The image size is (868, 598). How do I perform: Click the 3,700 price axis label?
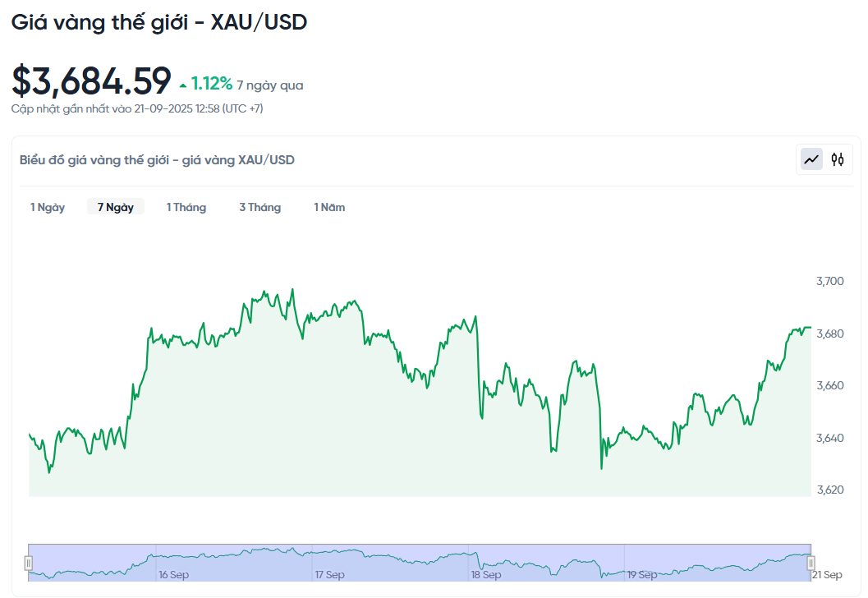pyautogui.click(x=829, y=281)
